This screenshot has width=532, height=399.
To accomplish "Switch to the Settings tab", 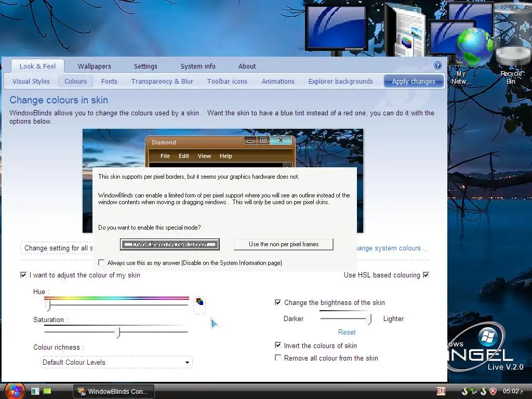I will (x=145, y=66).
